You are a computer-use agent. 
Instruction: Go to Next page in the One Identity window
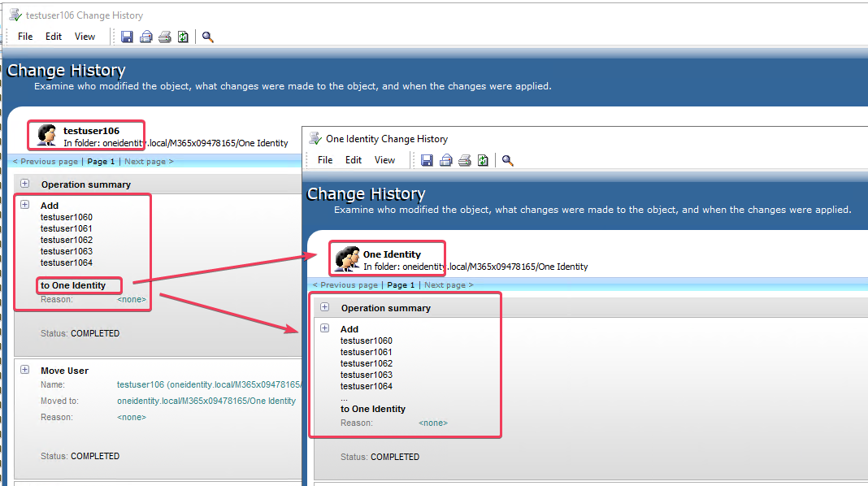(449, 285)
